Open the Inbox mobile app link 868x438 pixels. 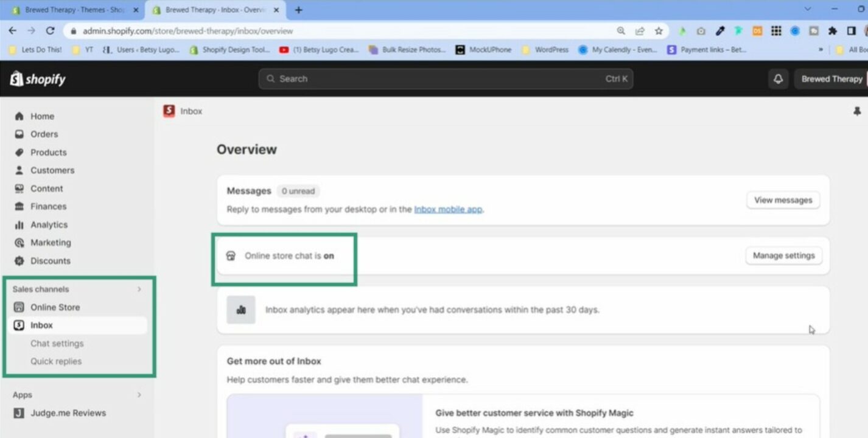tap(448, 209)
